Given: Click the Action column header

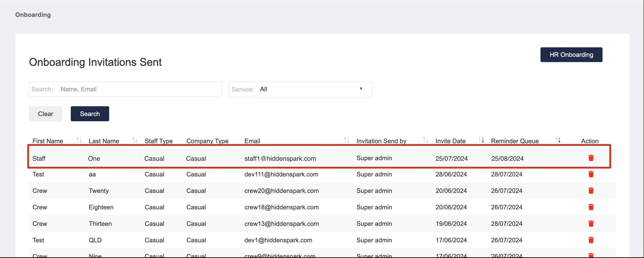Looking at the screenshot, I should pyautogui.click(x=590, y=141).
